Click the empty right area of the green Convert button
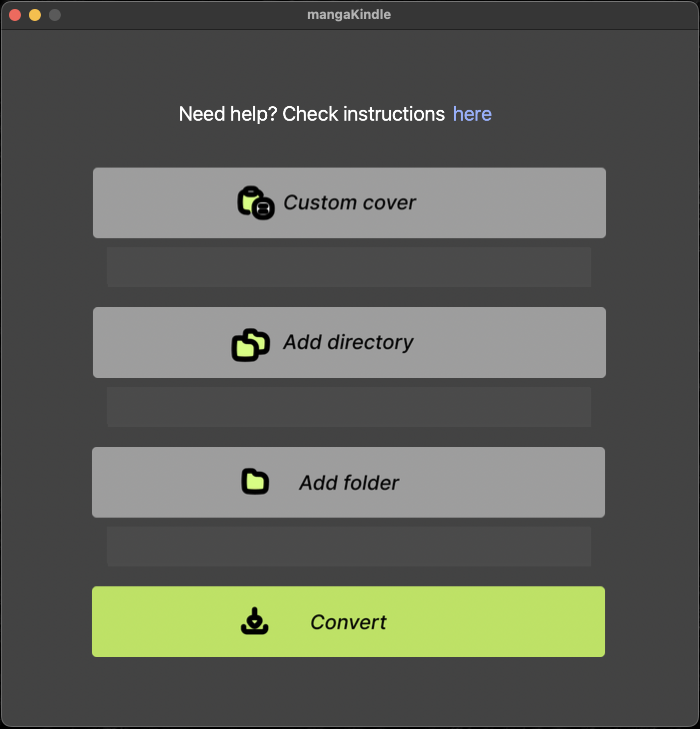The width and height of the screenshot is (700, 729). tap(499, 622)
